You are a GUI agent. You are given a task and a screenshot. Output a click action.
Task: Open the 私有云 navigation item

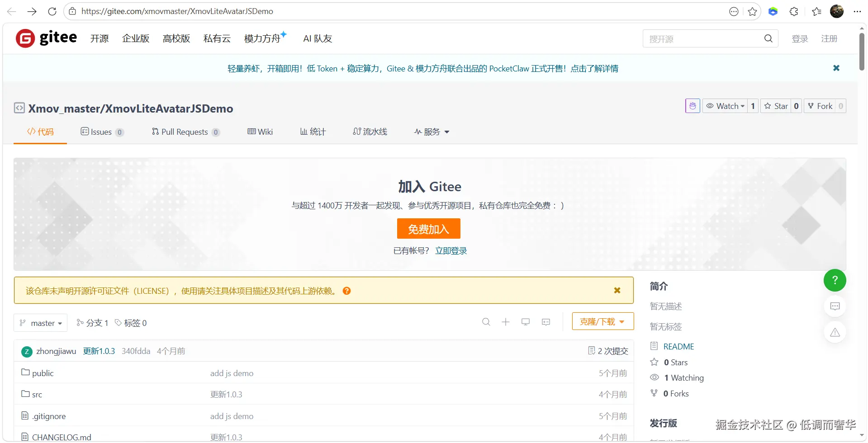tap(217, 38)
